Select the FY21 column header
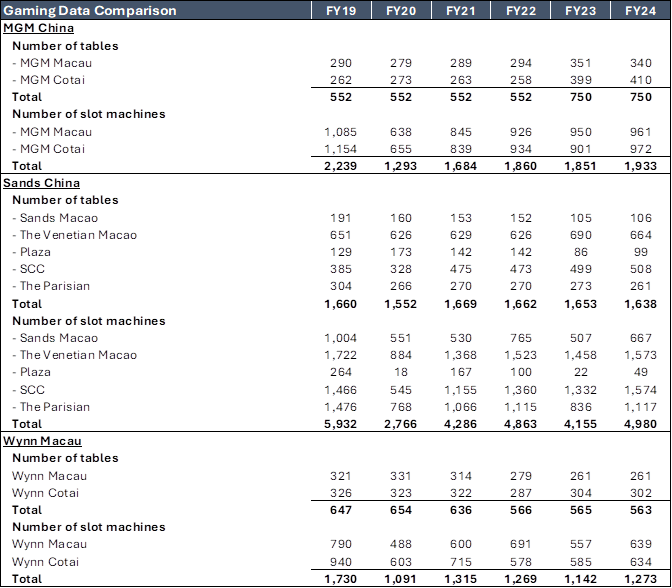The height and width of the screenshot is (588, 672). 461,10
